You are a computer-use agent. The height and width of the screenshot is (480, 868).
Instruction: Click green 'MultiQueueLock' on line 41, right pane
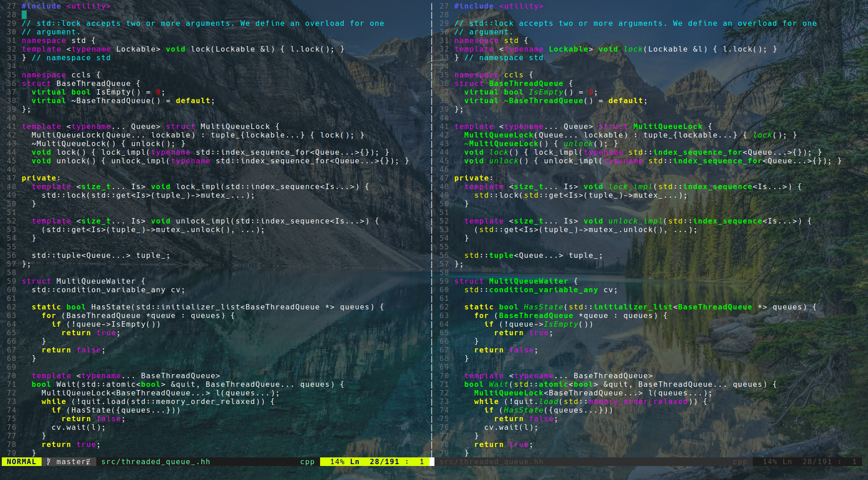coord(668,126)
